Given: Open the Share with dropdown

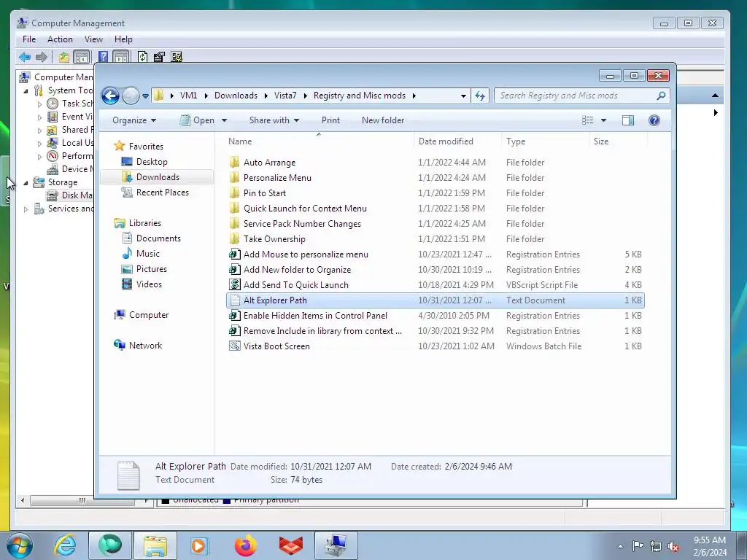Looking at the screenshot, I should click(274, 120).
